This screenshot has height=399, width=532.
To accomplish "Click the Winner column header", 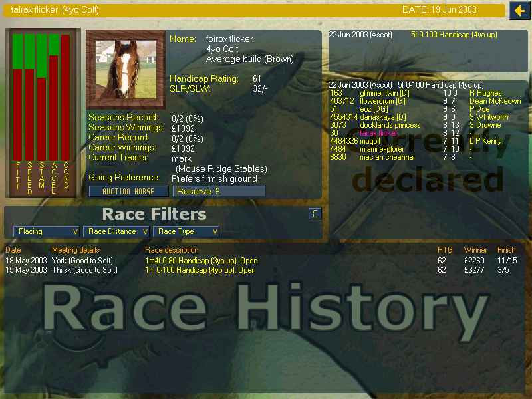I will (475, 250).
